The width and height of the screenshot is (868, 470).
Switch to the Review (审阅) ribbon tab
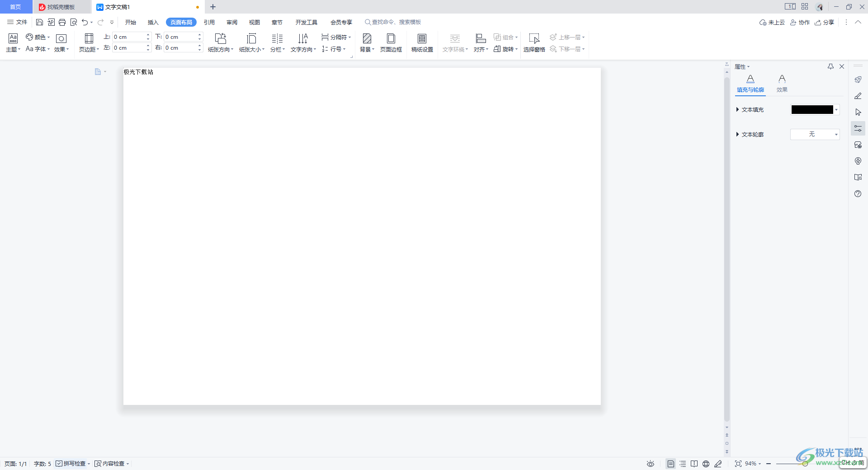coord(232,22)
